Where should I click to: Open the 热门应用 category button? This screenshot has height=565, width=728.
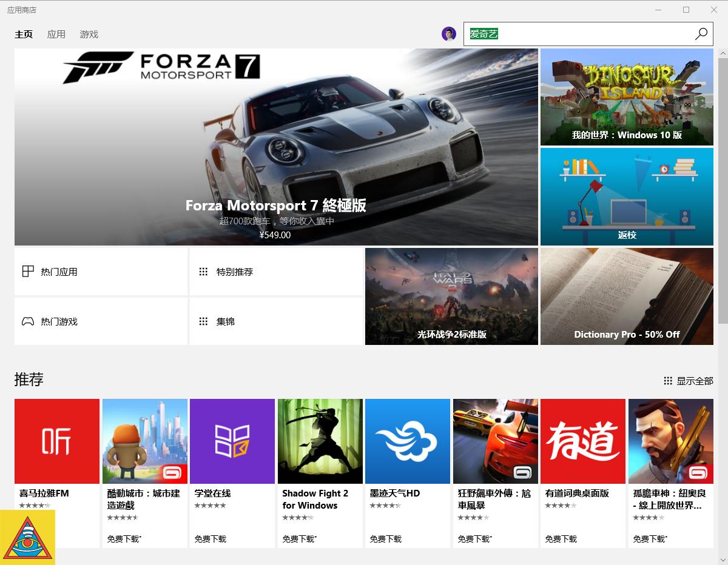tap(101, 272)
